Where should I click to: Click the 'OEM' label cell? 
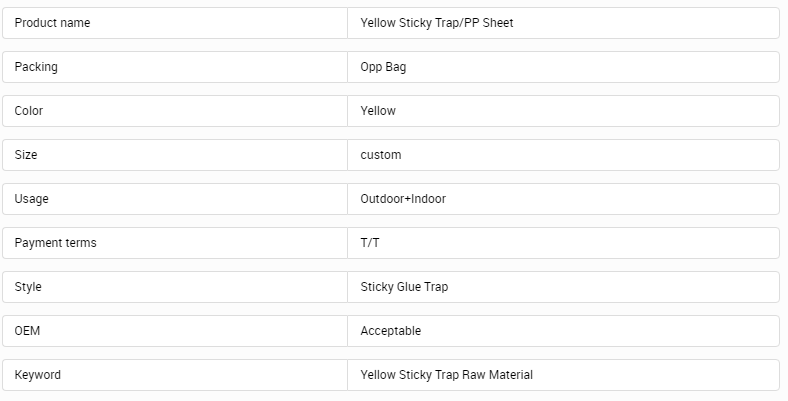click(x=27, y=331)
